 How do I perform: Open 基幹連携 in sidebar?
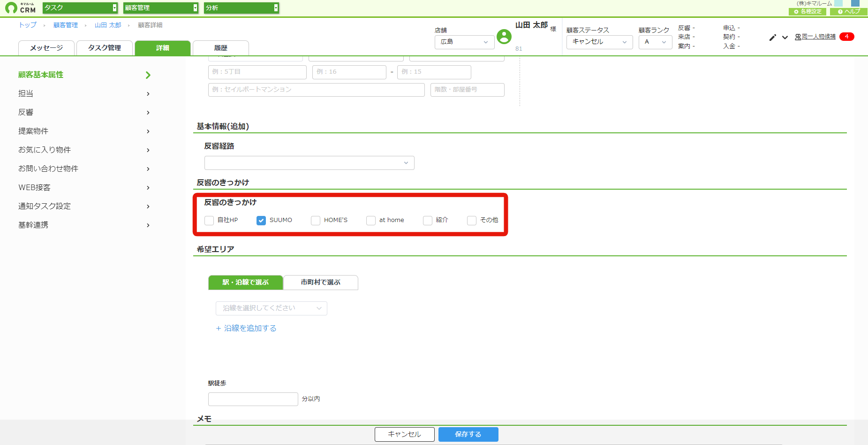[x=33, y=225]
